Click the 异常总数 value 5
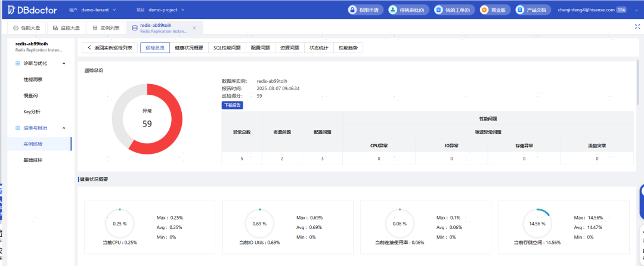 [242, 159]
